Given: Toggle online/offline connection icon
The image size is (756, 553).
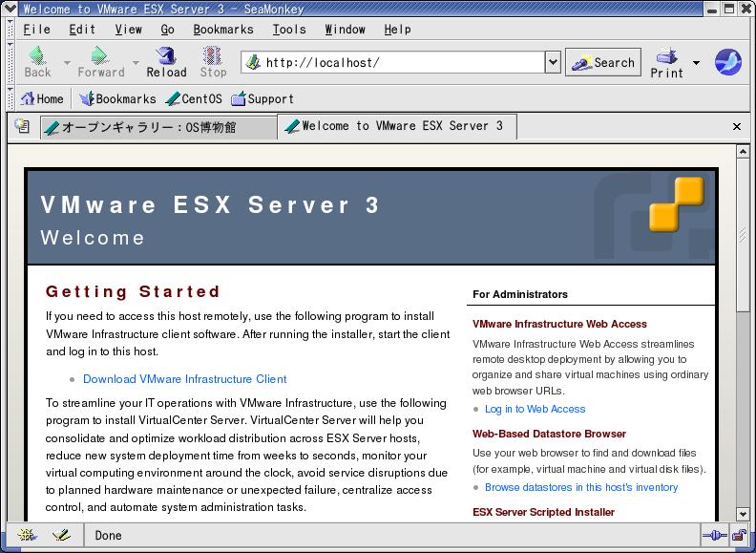Looking at the screenshot, I should (715, 535).
